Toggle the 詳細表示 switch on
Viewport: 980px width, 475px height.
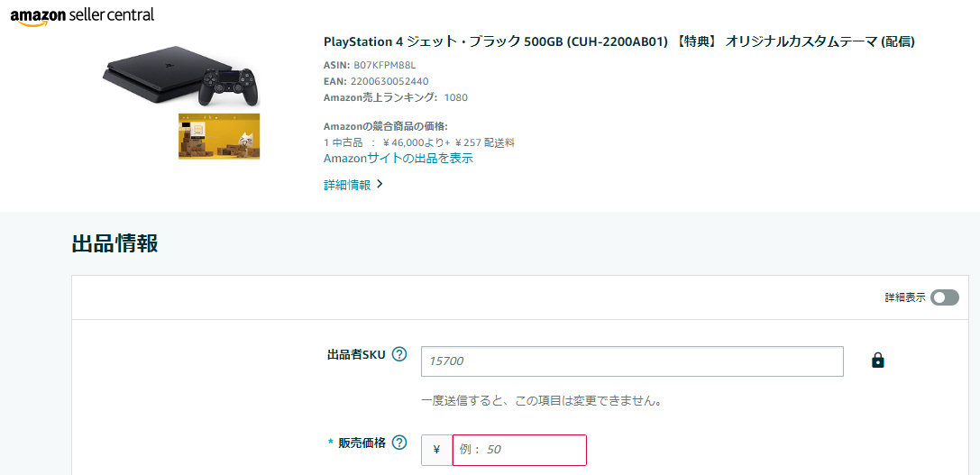pos(944,297)
